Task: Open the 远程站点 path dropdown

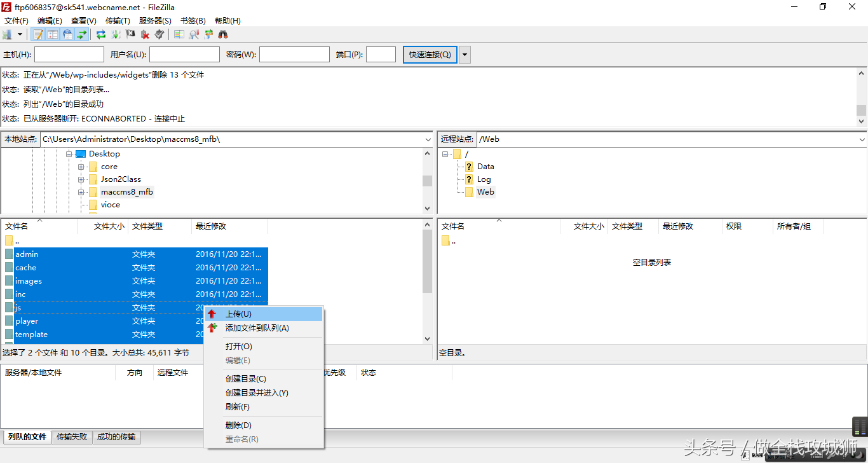Action: click(x=862, y=139)
